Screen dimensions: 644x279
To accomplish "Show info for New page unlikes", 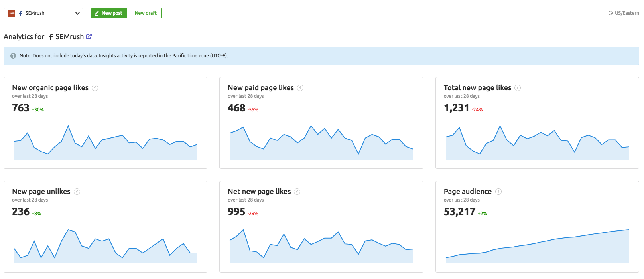I will pyautogui.click(x=77, y=192).
